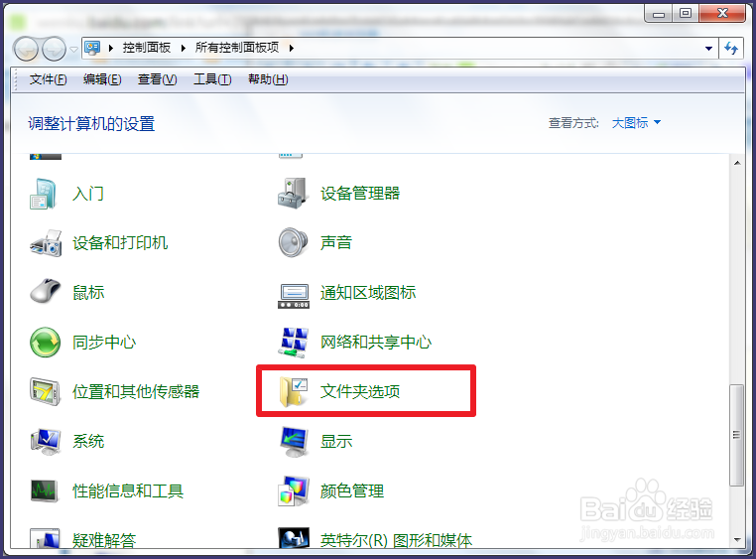
Task: Expand the address bar history dropdown
Action: pos(708,49)
